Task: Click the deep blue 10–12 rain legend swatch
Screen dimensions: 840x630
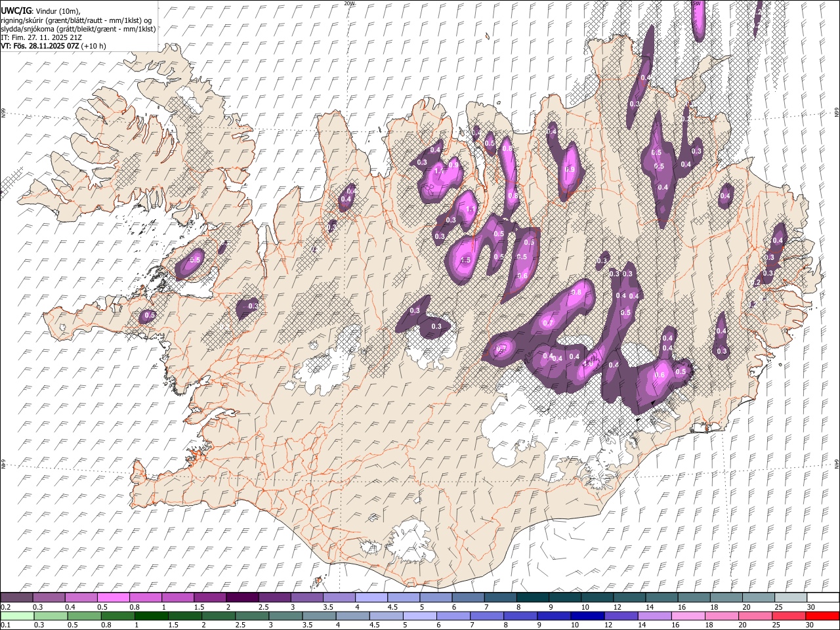Action: 587,616
